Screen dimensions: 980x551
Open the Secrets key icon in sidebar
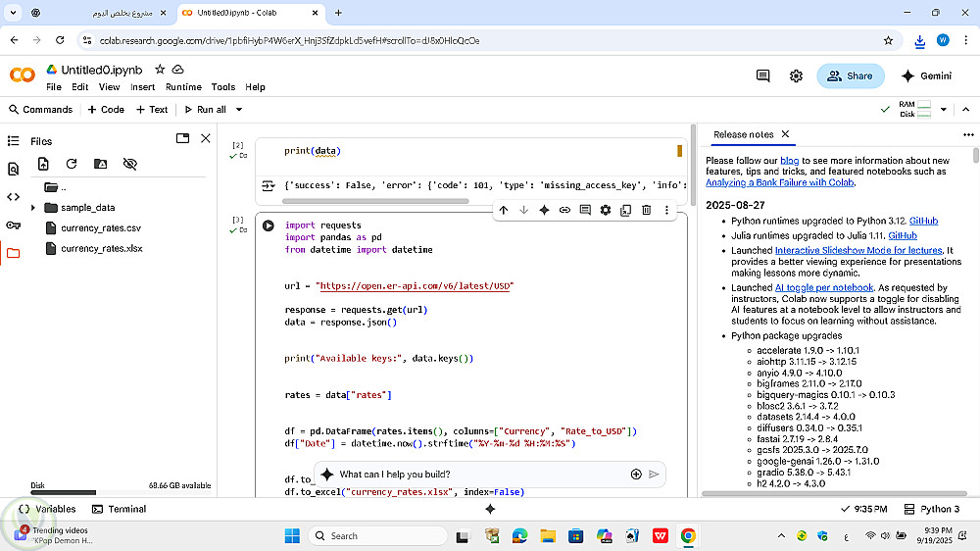point(13,225)
